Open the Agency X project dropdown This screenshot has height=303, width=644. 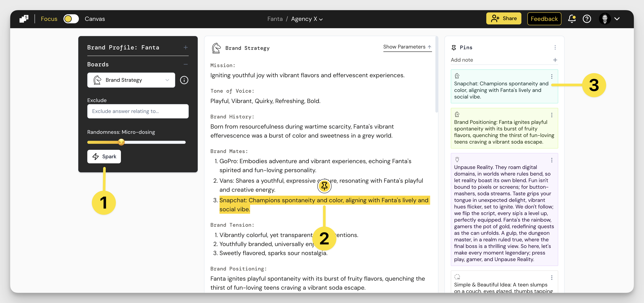click(307, 19)
